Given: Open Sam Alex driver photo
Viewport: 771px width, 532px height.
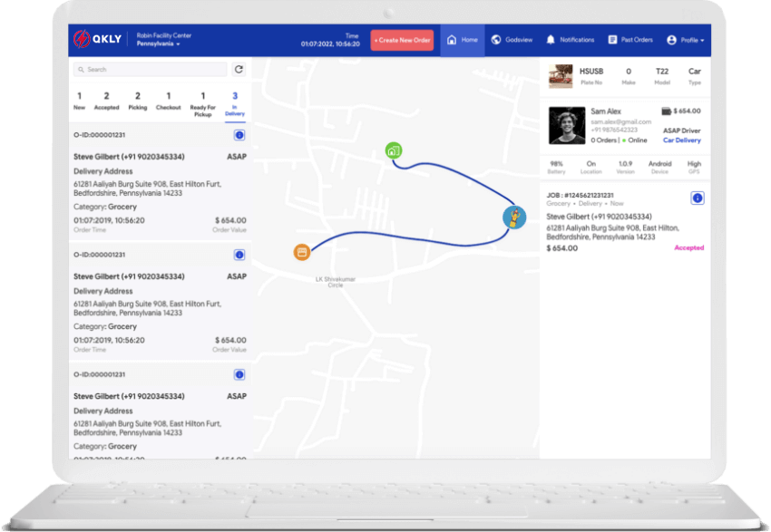Looking at the screenshot, I should click(x=567, y=126).
